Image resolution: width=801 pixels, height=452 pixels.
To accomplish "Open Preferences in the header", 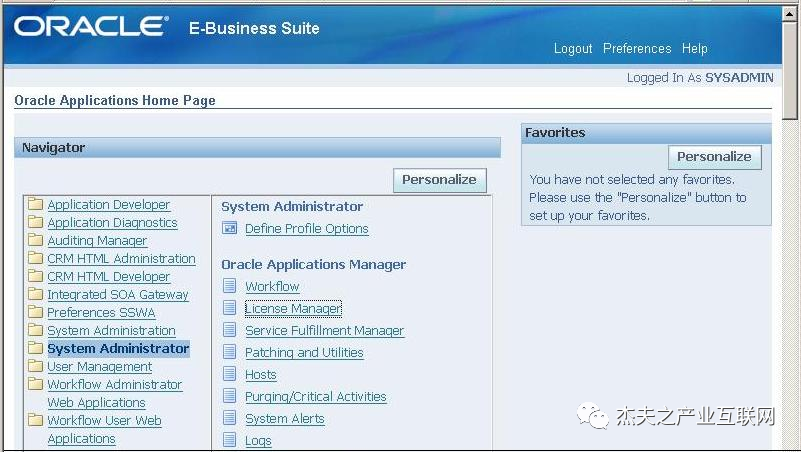I will 637,49.
